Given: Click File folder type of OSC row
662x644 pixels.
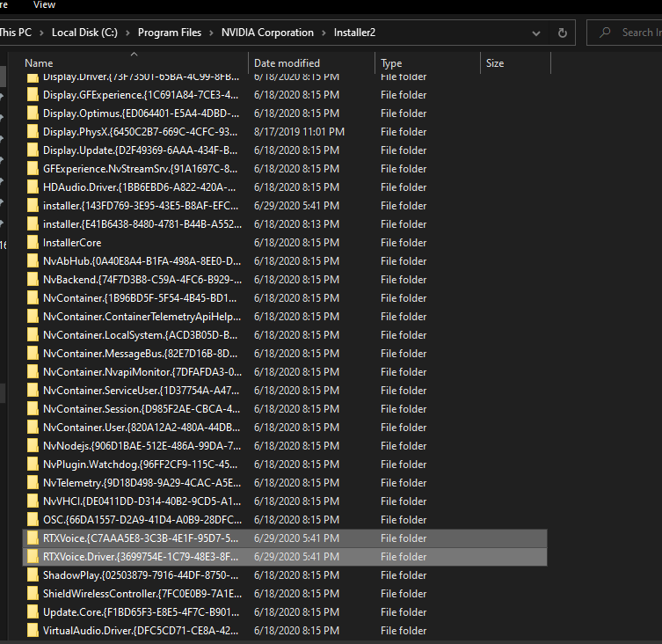Looking at the screenshot, I should pyautogui.click(x=404, y=520).
